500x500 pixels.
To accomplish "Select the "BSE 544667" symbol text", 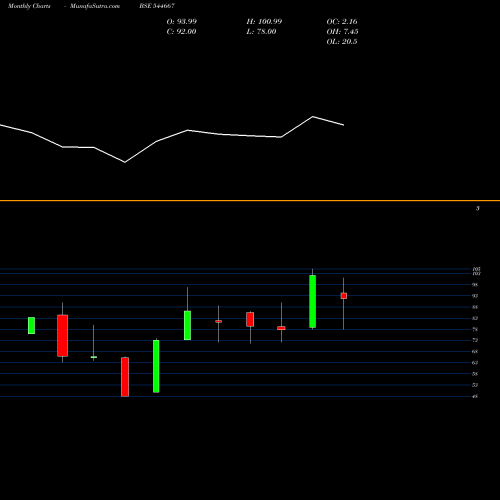I will (x=157, y=6).
